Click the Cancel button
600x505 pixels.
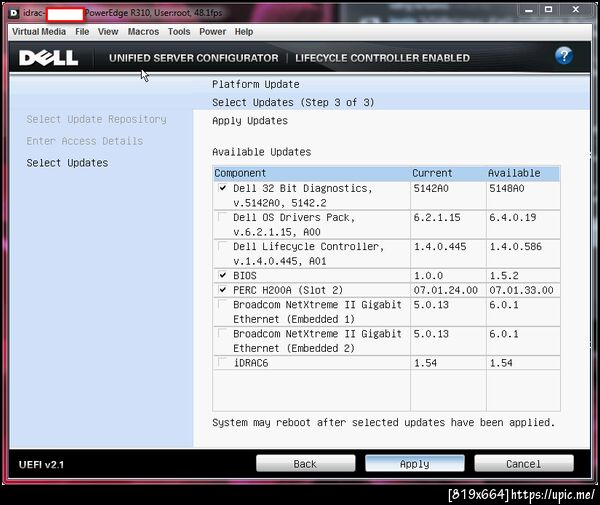coord(524,464)
